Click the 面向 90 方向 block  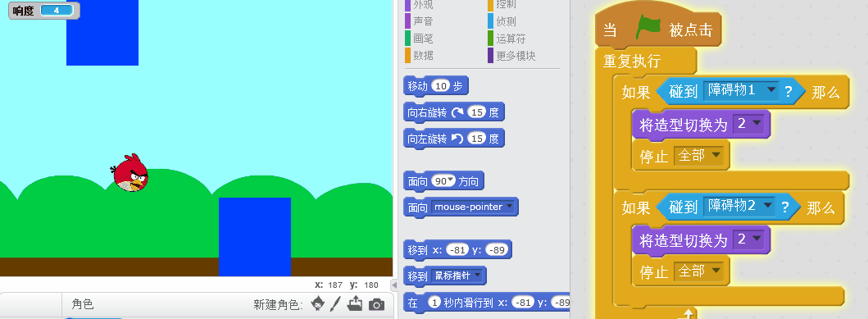444,181
